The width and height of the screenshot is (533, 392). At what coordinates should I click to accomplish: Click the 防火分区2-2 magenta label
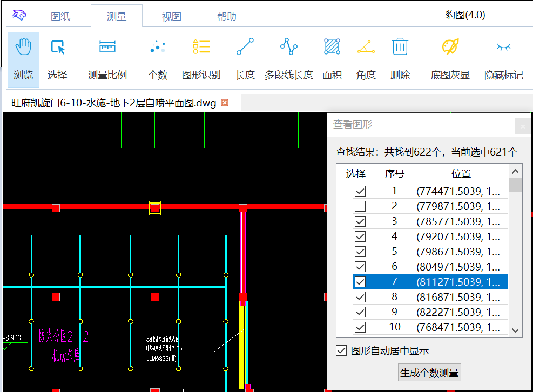tap(64, 336)
